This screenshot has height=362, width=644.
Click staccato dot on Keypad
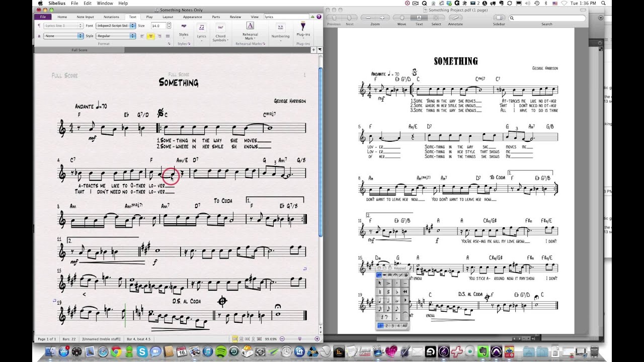coord(397,283)
